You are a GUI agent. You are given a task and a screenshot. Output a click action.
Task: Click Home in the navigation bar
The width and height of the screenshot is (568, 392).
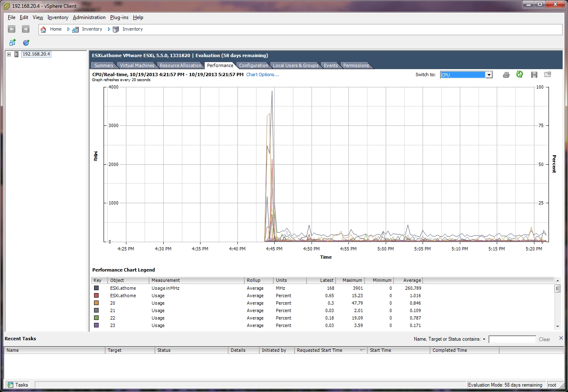tap(56, 29)
